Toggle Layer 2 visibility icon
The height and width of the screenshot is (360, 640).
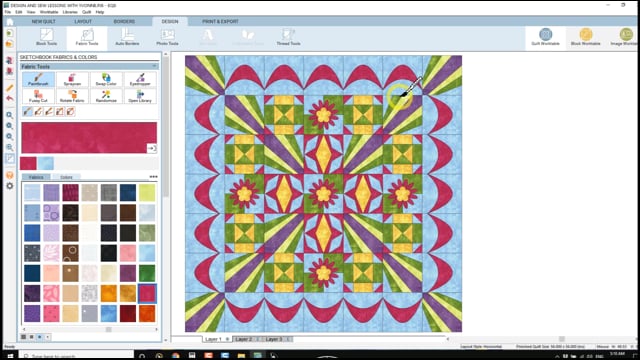tap(258, 339)
